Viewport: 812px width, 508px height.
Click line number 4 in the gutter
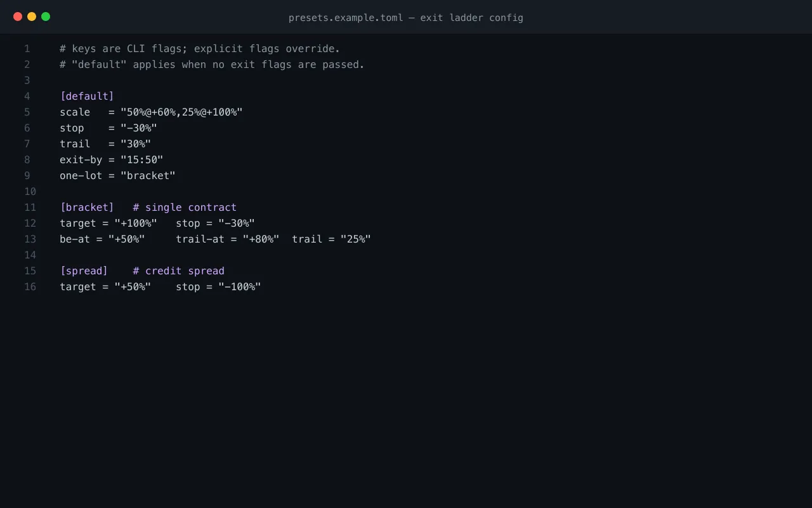27,97
